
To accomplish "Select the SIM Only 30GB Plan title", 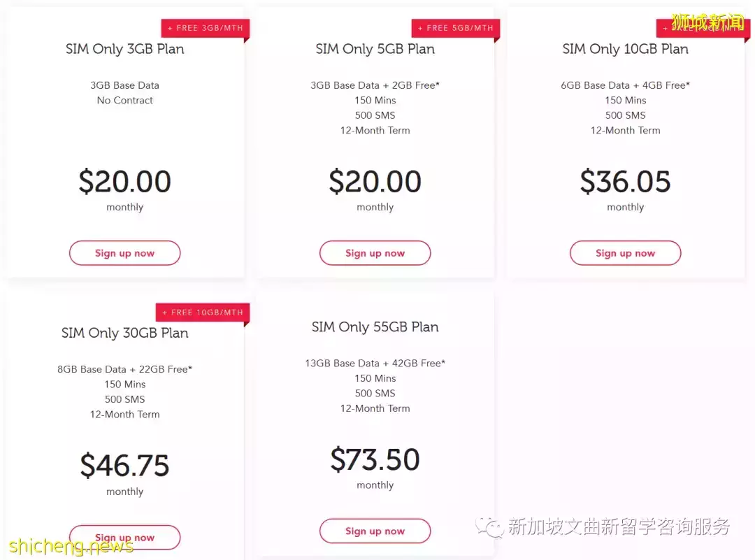I will tap(124, 333).
